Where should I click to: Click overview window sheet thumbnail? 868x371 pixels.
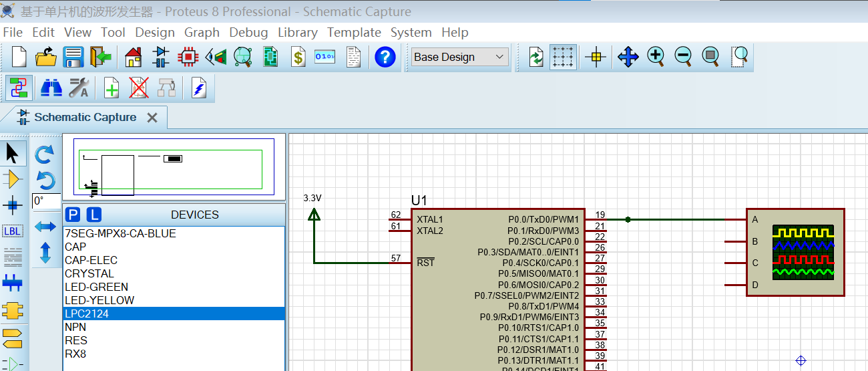pyautogui.click(x=174, y=167)
